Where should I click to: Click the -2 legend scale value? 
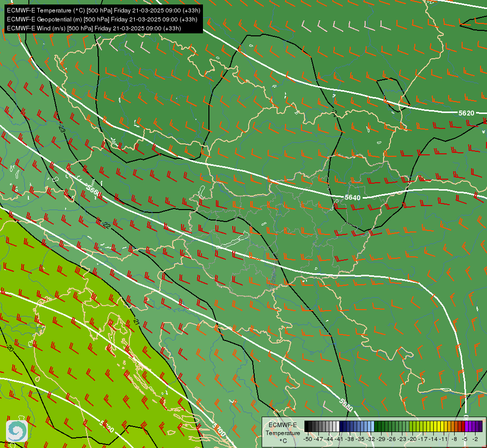475,439
